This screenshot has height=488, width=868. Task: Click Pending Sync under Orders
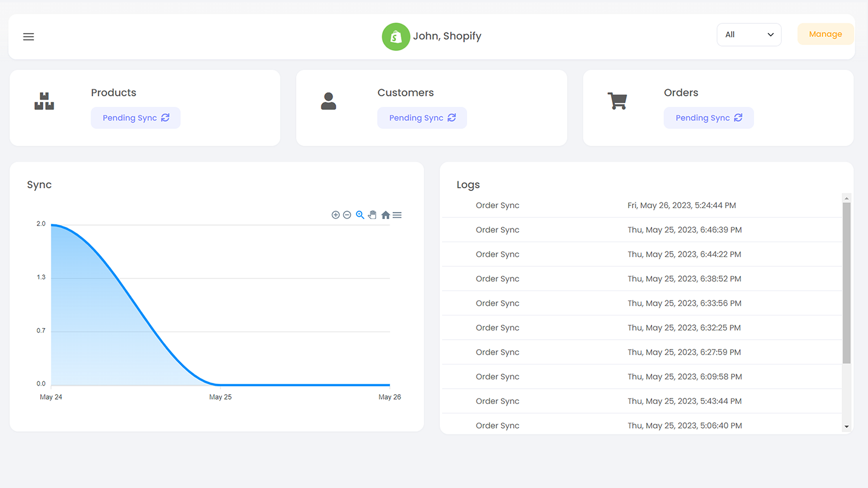[709, 118]
